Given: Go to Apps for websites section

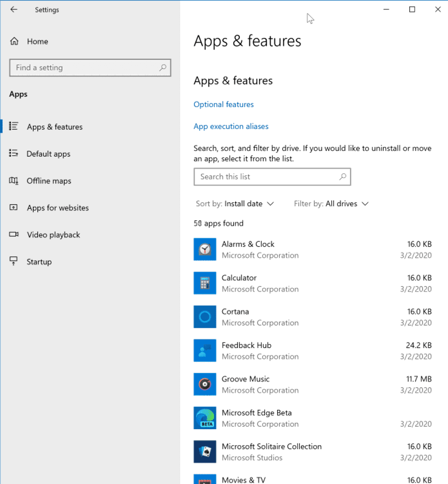Looking at the screenshot, I should tap(58, 208).
